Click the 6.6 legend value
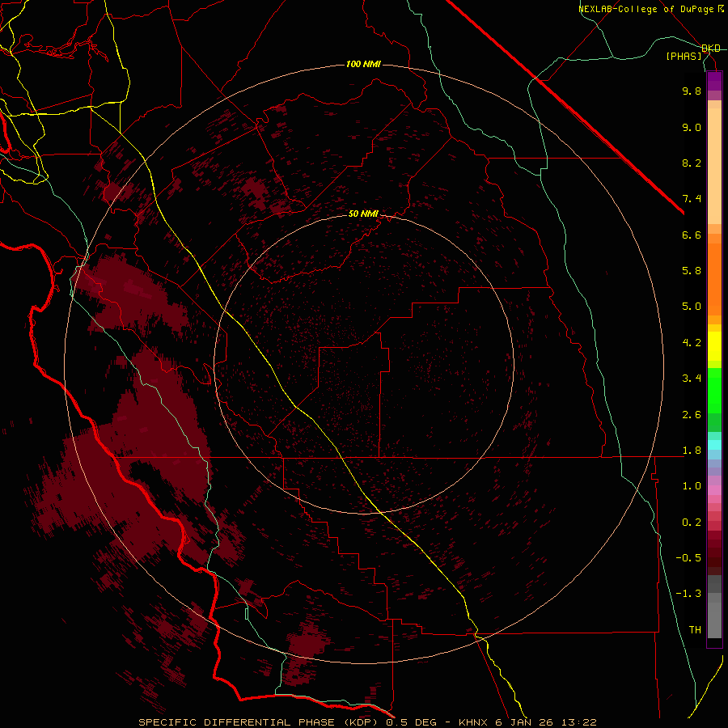The height and width of the screenshot is (728, 728). coord(692,235)
